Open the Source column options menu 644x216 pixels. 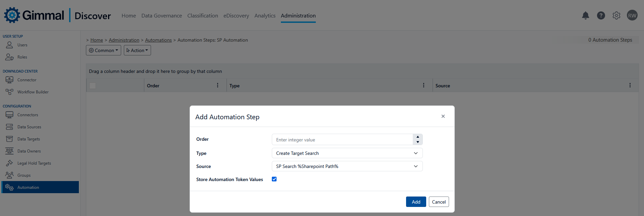(630, 85)
